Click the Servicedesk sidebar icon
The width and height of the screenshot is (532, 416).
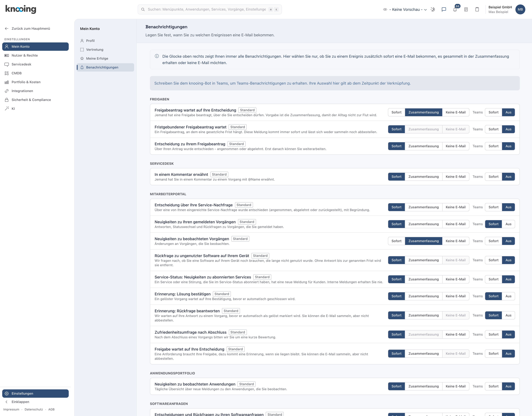pyautogui.click(x=7, y=64)
